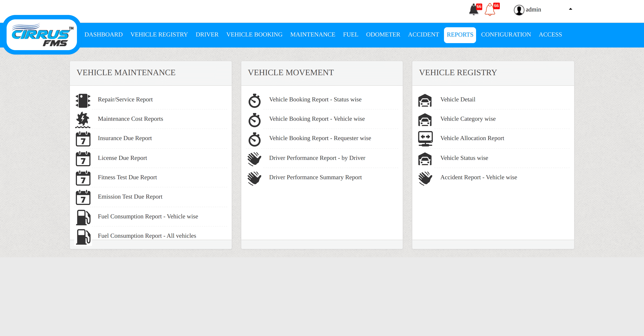Viewport: 644px width, 336px height.
Task: Click the admin username text
Action: point(533,9)
